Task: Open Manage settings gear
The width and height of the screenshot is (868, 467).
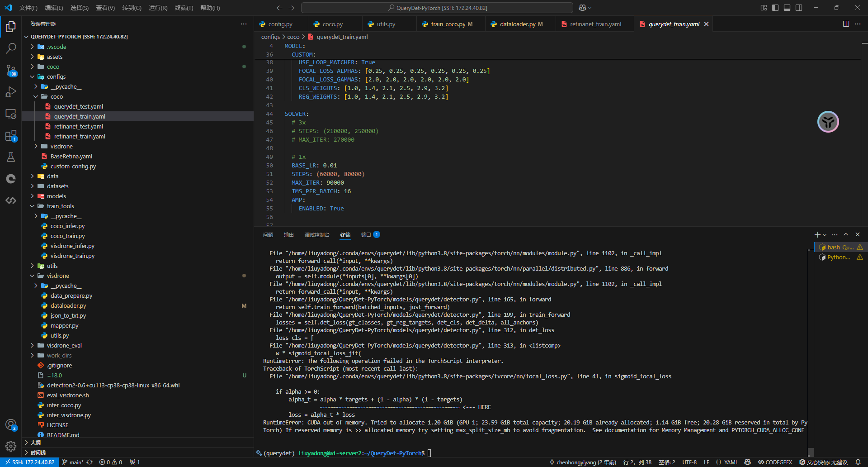Action: pos(11,446)
